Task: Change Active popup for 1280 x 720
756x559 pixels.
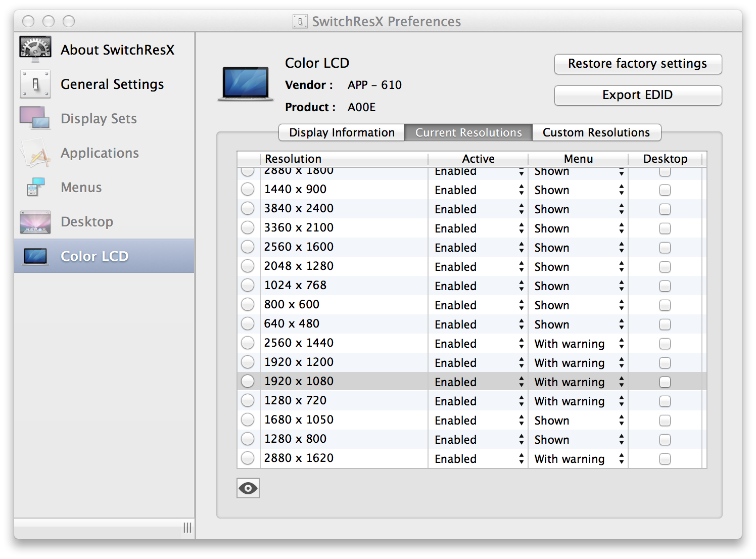Action: 478,401
